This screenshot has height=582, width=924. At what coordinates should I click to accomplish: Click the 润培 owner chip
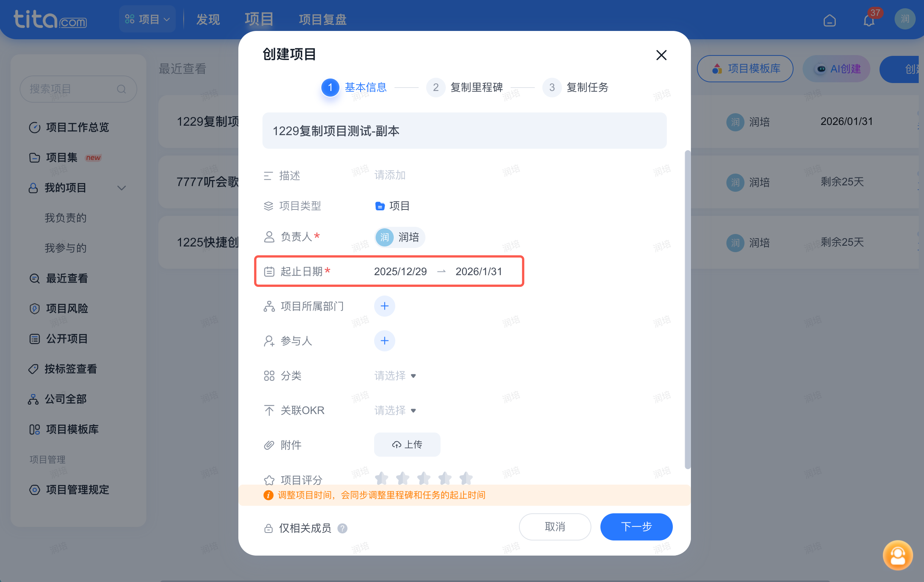coord(399,237)
